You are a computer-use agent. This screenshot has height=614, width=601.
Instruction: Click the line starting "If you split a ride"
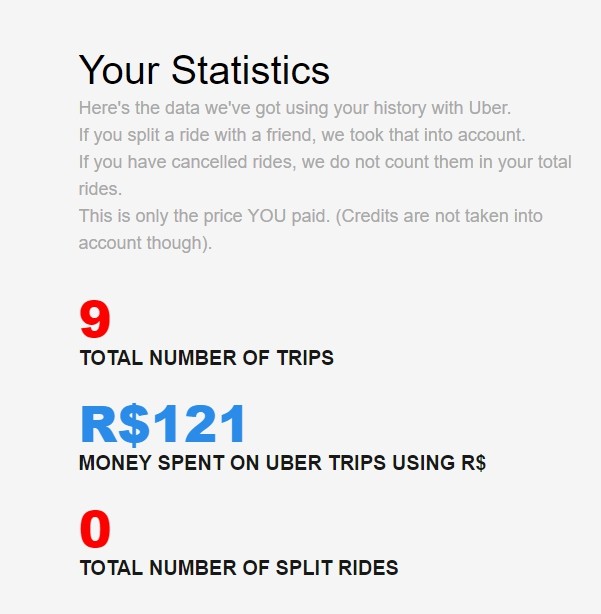(302, 135)
